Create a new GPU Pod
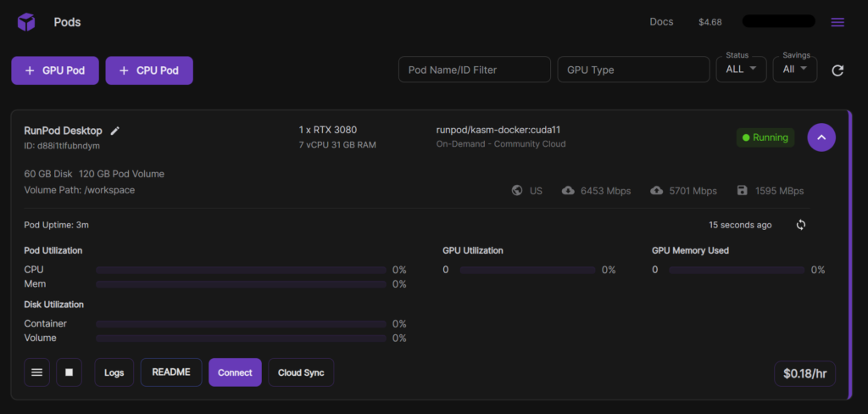This screenshot has width=868, height=414. [55, 70]
